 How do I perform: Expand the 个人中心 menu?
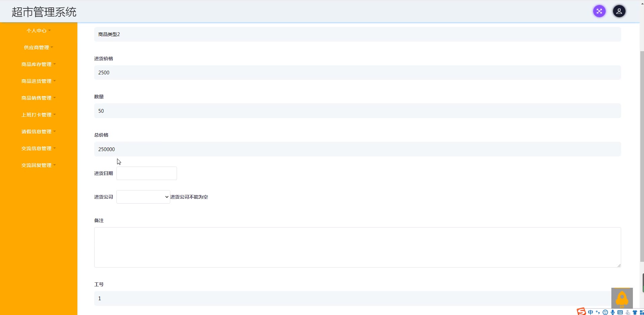coord(38,31)
